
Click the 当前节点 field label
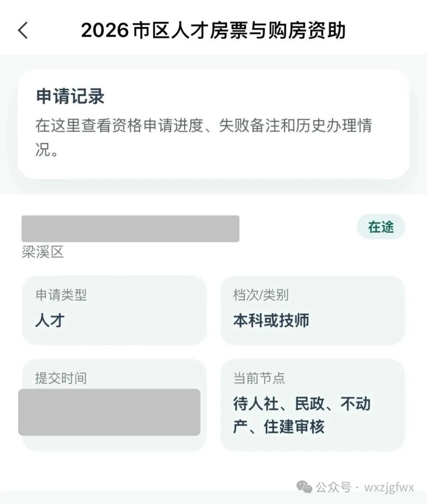click(259, 378)
